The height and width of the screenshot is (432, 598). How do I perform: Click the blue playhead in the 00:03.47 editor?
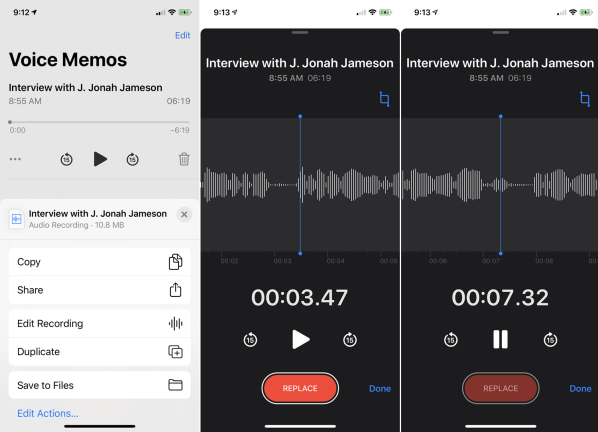click(300, 185)
